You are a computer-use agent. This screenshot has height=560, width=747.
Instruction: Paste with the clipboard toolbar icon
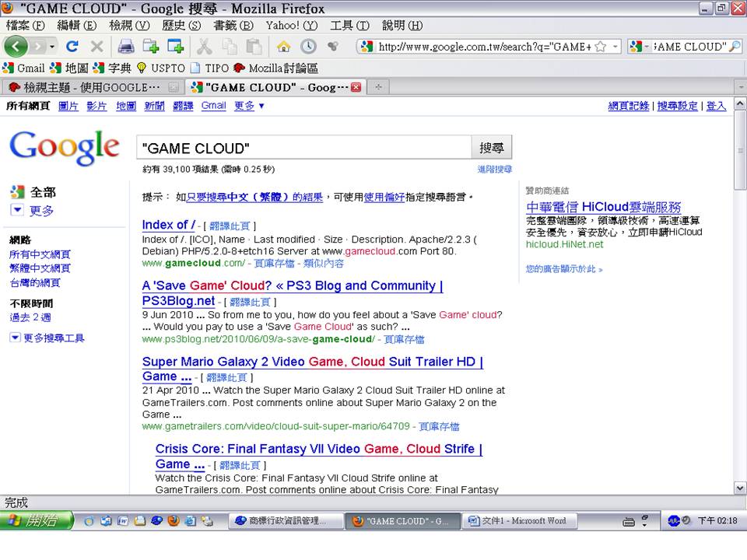pos(254,46)
